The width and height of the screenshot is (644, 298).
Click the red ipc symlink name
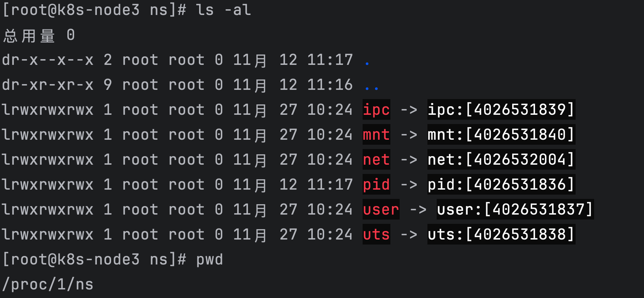pyautogui.click(x=376, y=110)
